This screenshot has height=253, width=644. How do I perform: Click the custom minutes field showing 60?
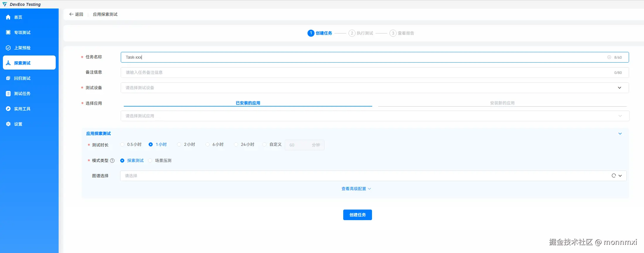point(305,145)
